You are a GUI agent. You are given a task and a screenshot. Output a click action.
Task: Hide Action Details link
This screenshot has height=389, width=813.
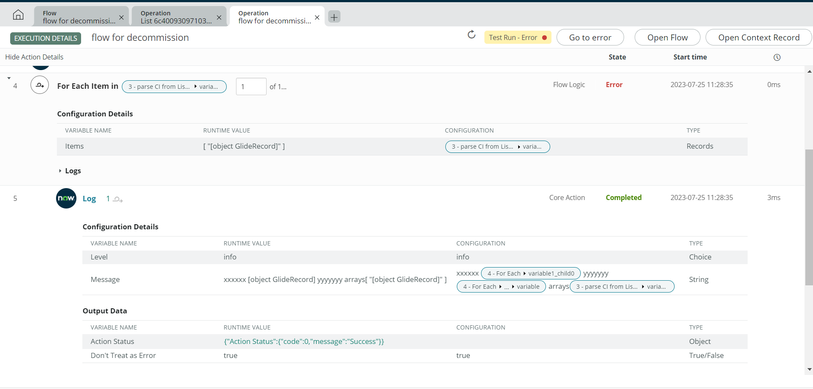pos(34,57)
